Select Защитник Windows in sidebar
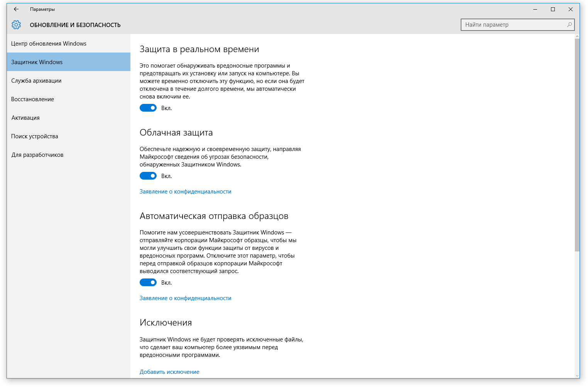 coord(69,62)
